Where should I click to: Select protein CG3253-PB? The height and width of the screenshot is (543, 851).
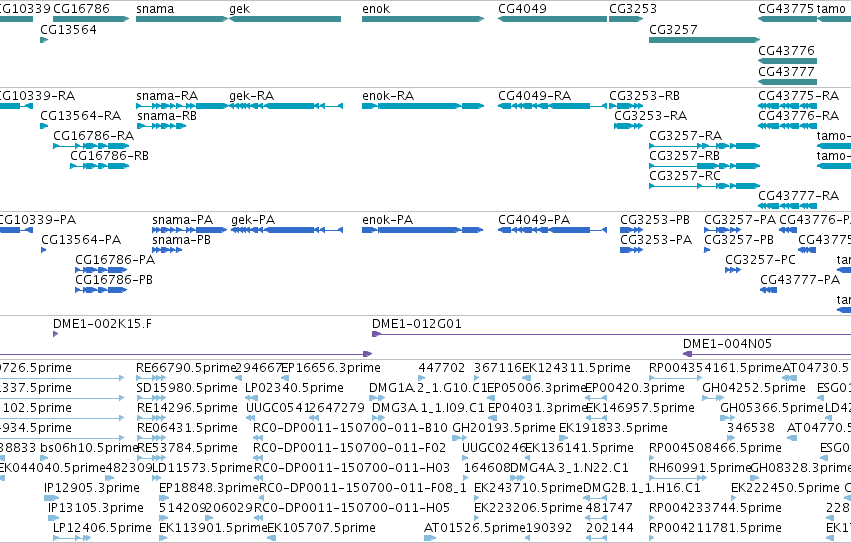click(632, 230)
